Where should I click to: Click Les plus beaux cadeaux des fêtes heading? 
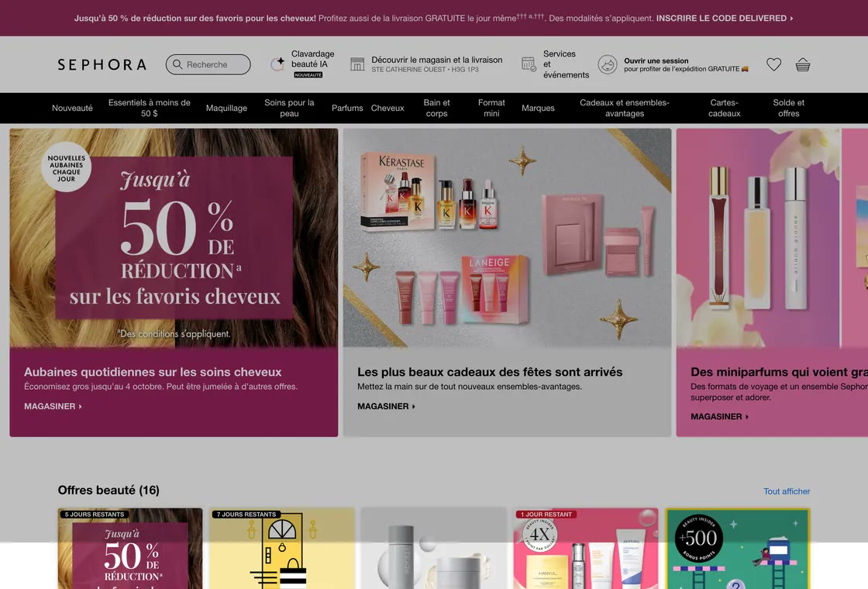point(490,372)
